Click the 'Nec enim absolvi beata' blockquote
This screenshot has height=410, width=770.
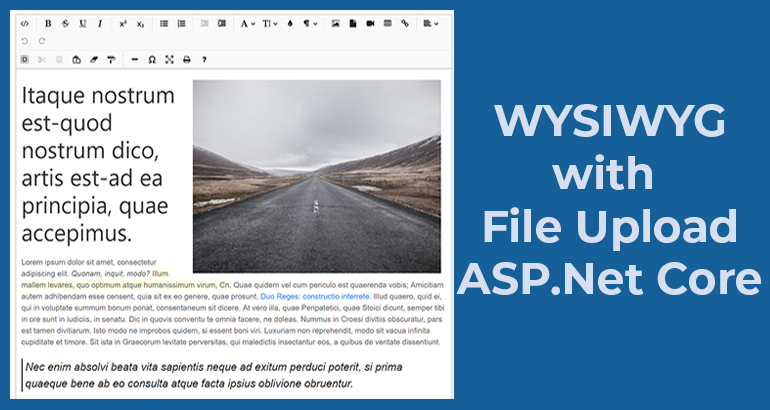click(x=214, y=375)
